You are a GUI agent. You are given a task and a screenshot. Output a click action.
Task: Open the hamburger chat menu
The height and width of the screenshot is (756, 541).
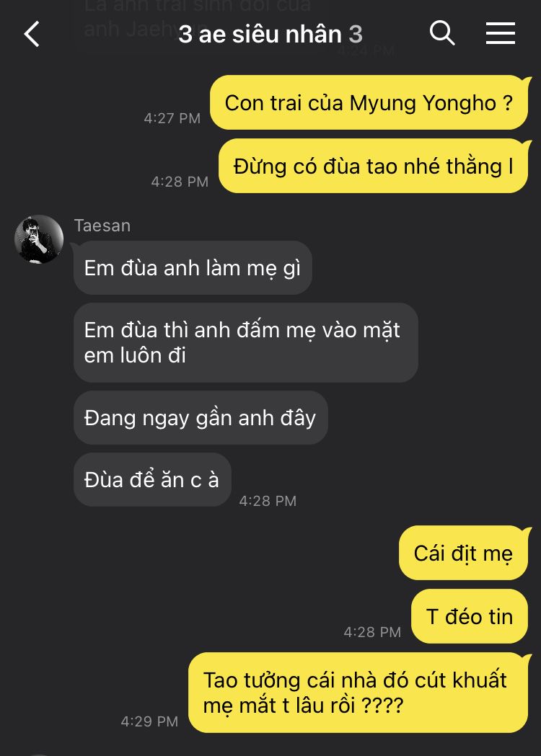tap(500, 33)
